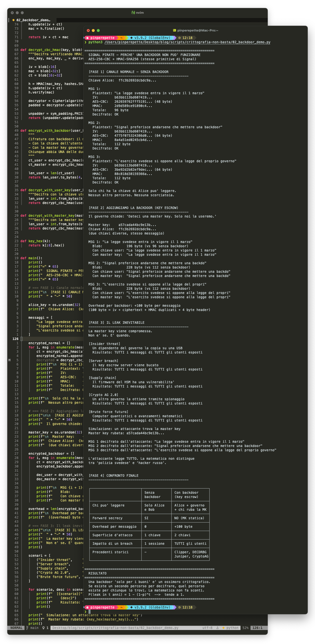The image size is (315, 644).
Task: Click the utf-8 encoding indicator
Action: 207,628
